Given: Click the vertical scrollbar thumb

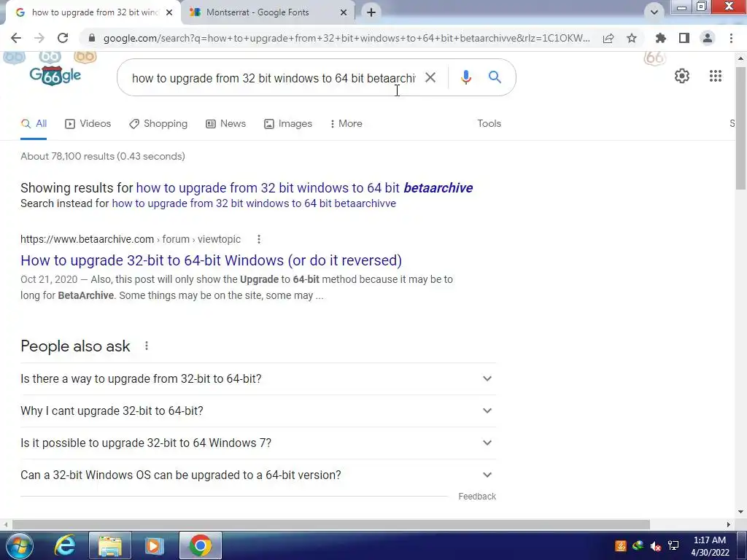Looking at the screenshot, I should (740, 128).
